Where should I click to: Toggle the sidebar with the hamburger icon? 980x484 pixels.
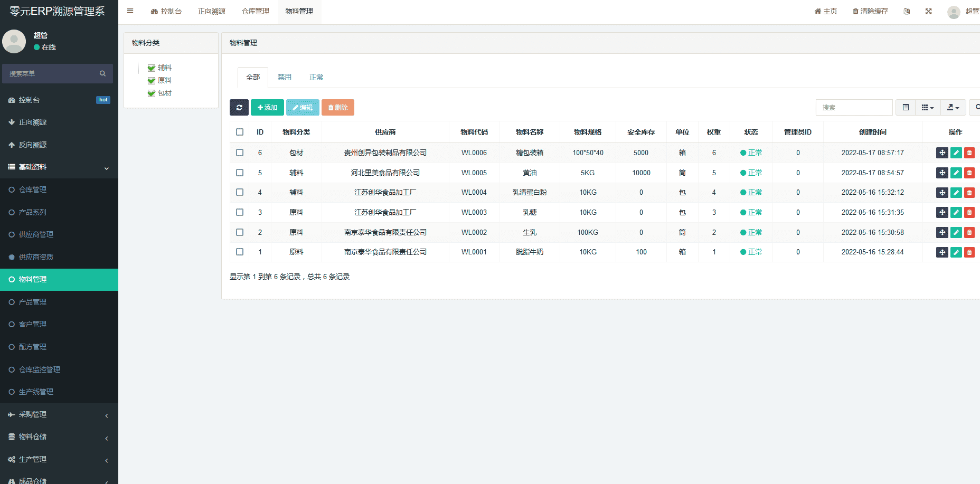[130, 11]
